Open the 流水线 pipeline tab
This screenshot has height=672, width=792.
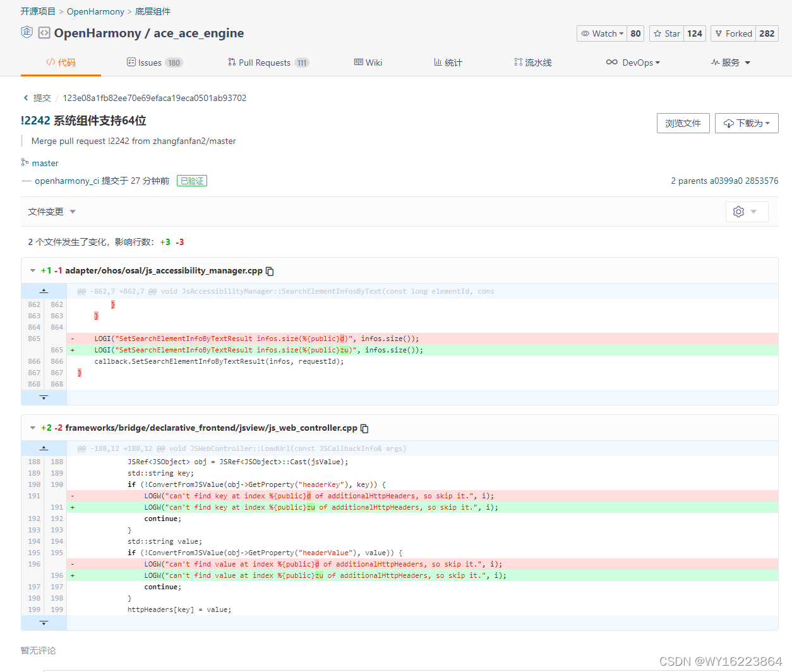pyautogui.click(x=533, y=63)
